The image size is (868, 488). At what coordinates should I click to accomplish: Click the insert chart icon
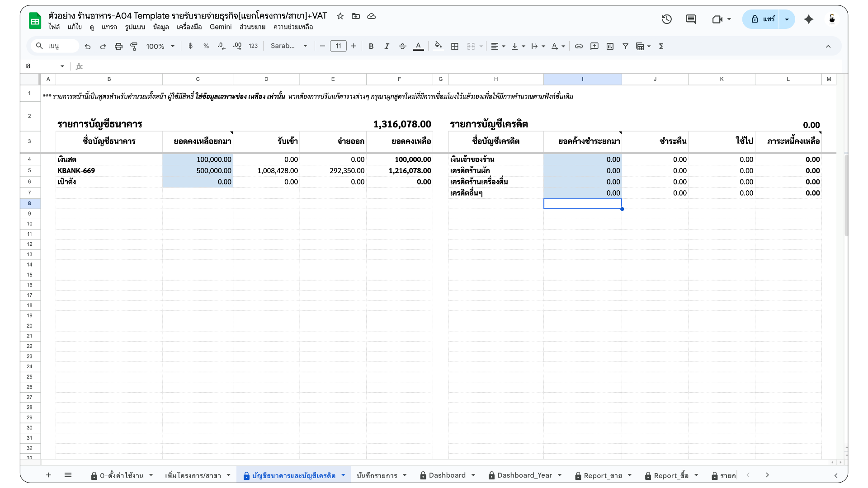(610, 46)
